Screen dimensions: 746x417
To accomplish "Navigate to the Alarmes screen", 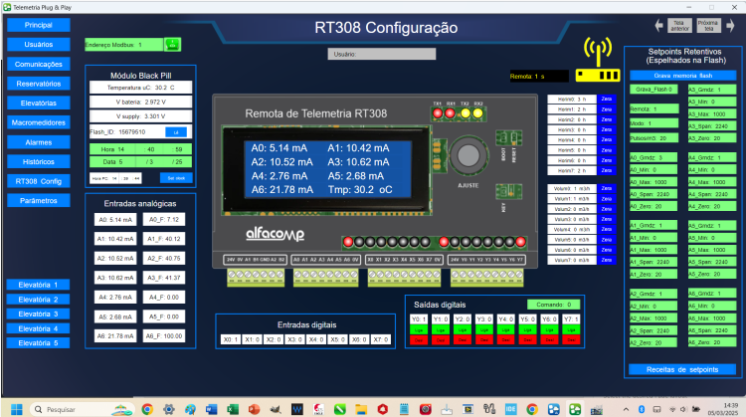I will point(38,142).
